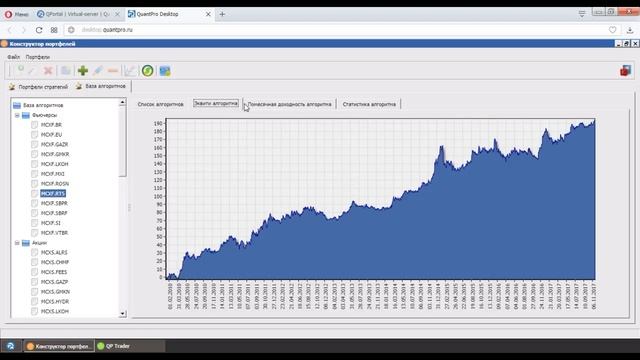640x360 pixels.
Task: Open the browser speed dial grid icon
Action: pos(54,30)
